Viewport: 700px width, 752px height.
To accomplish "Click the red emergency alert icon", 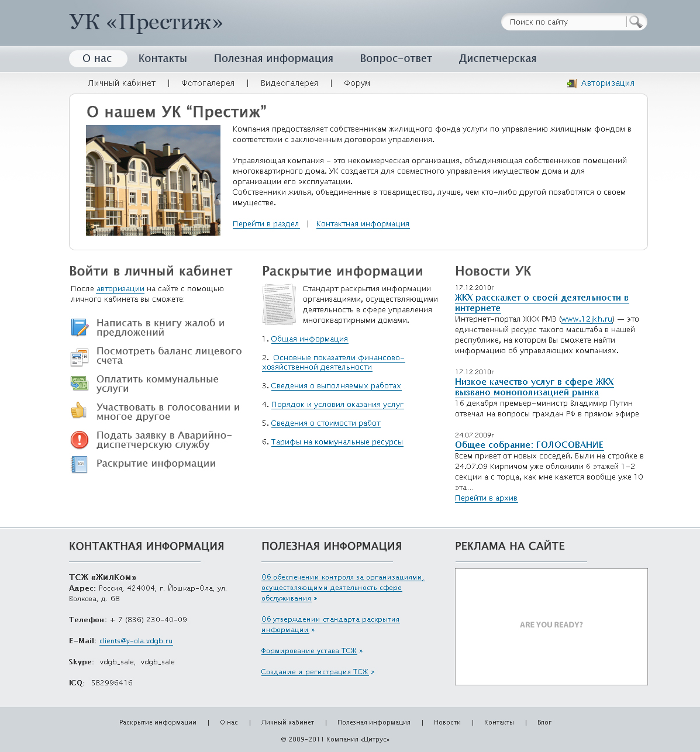I will pos(79,440).
